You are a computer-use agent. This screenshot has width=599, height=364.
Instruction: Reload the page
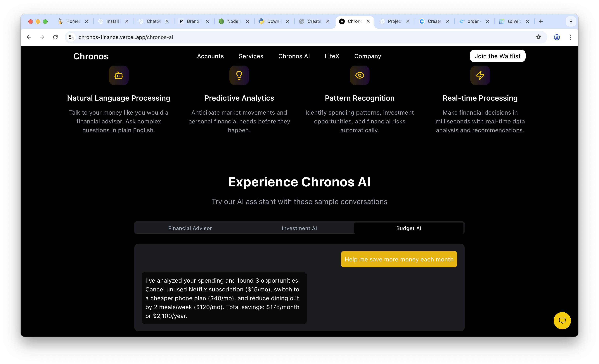tap(56, 37)
